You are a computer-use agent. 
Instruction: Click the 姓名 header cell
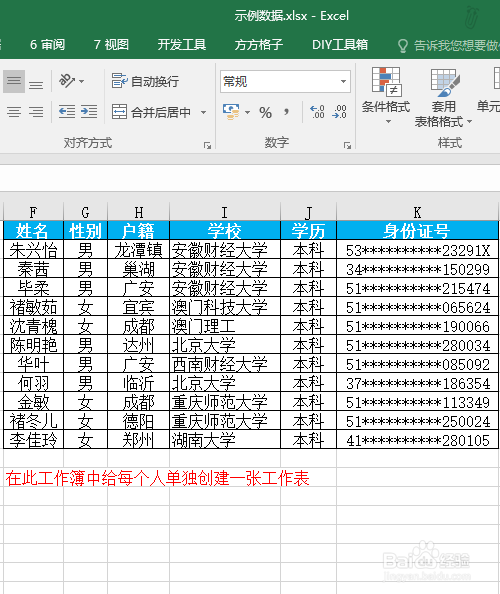click(33, 230)
